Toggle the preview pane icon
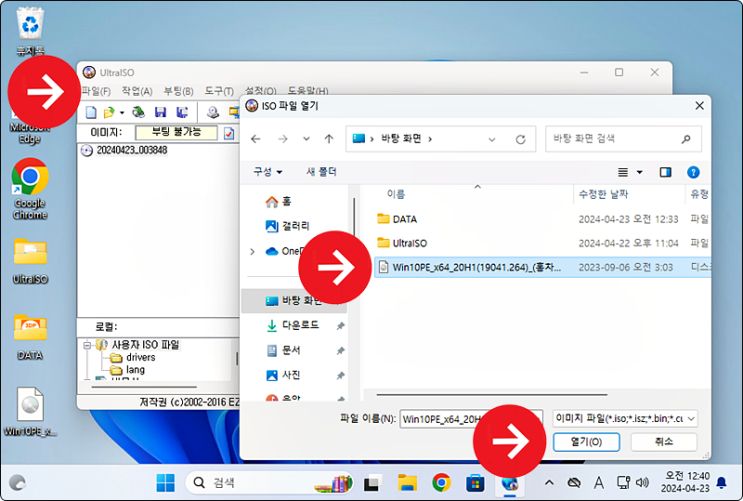The image size is (743, 501). 665,172
